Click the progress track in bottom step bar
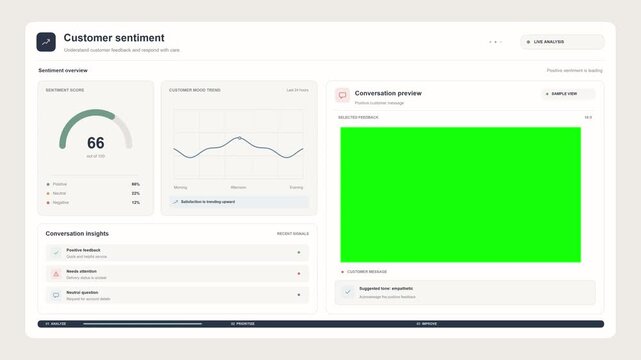The image size is (641, 360). 142,324
